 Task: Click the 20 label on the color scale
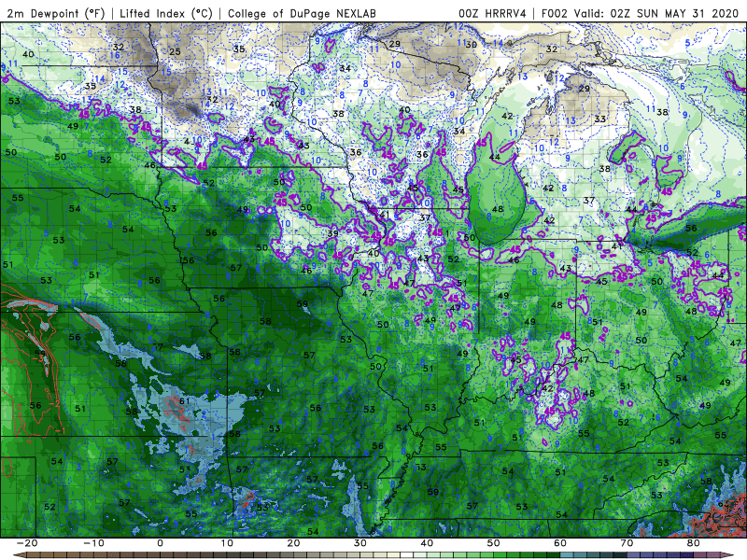(293, 543)
